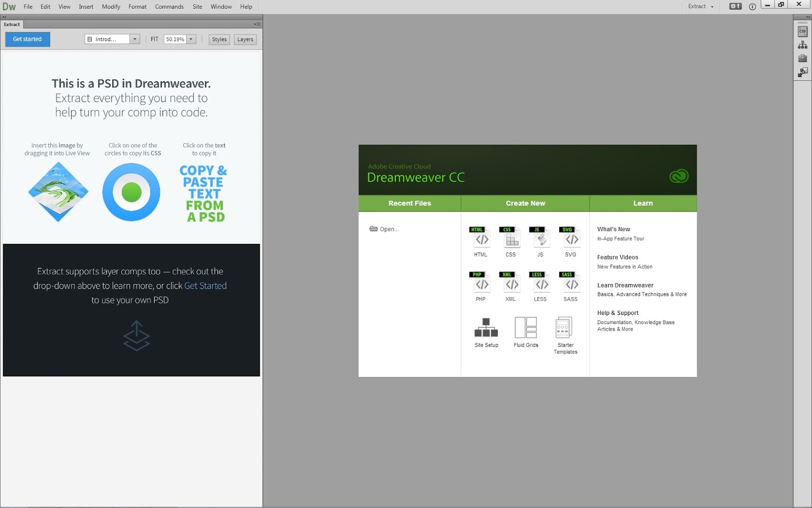Create a new SASS file
Image resolution: width=812 pixels, height=508 pixels.
(570, 287)
